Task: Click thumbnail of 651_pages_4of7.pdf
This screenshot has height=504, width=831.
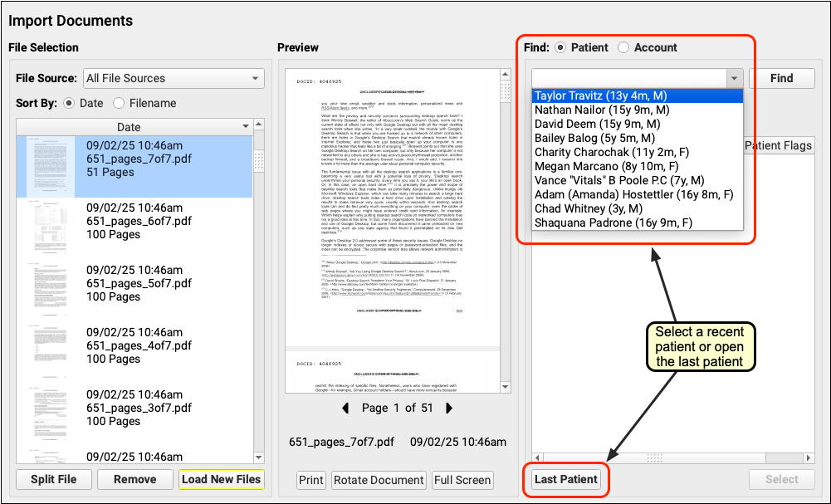Action: coord(51,353)
